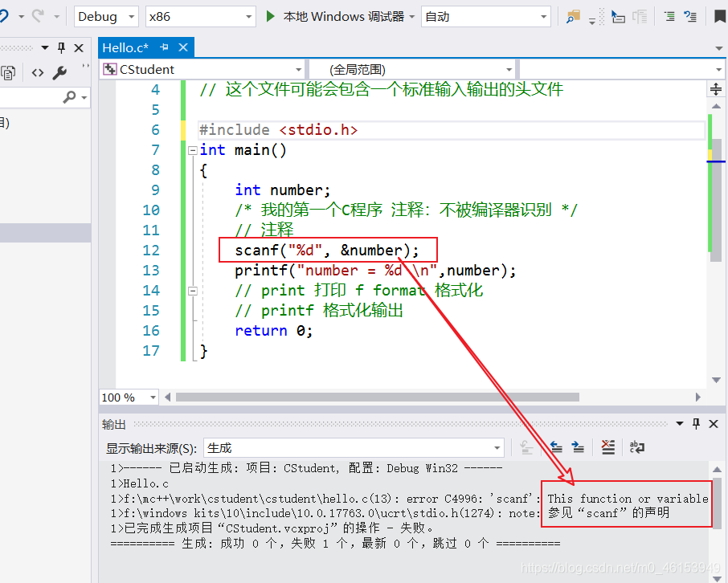Open toolbar overflow options arrow
The image size is (728, 583).
[x=592, y=22]
